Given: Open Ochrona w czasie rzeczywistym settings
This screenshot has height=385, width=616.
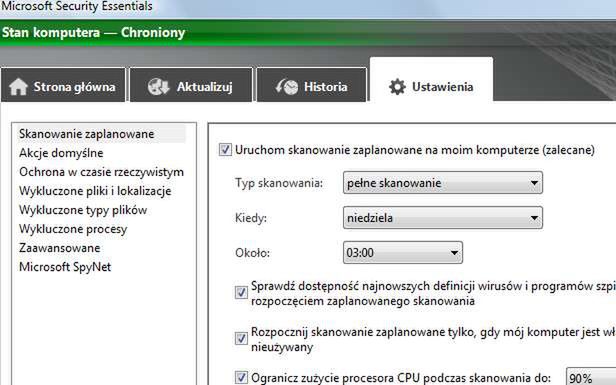Looking at the screenshot, I should 101,172.
